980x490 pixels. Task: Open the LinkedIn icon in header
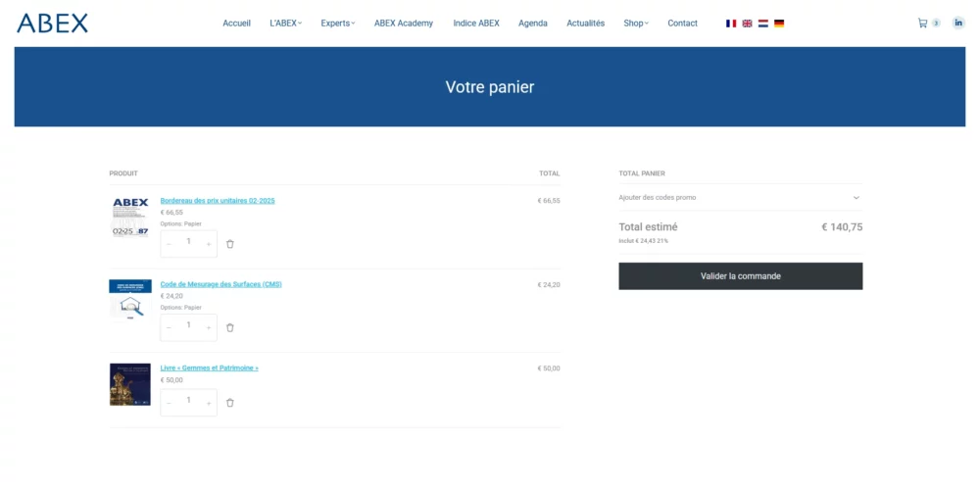(x=958, y=24)
